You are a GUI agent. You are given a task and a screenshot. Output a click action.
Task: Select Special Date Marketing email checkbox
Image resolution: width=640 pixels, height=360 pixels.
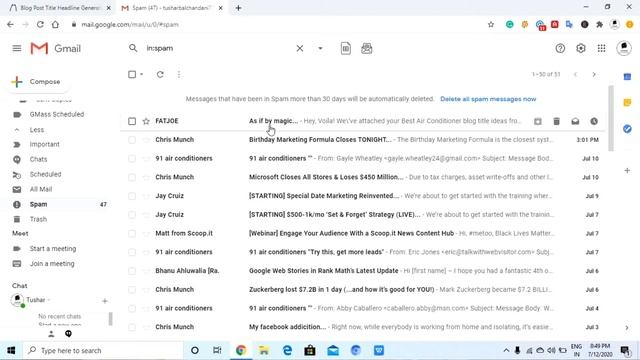[132, 196]
